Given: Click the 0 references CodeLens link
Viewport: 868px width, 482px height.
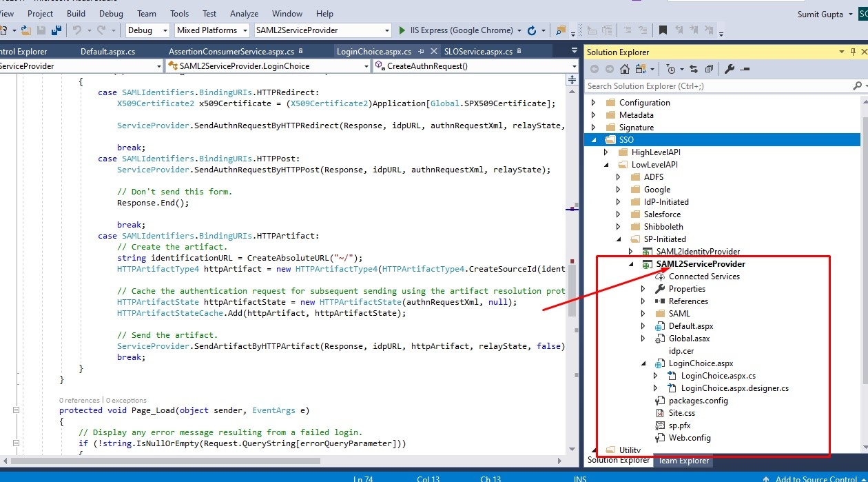Looking at the screenshot, I should 79,400.
